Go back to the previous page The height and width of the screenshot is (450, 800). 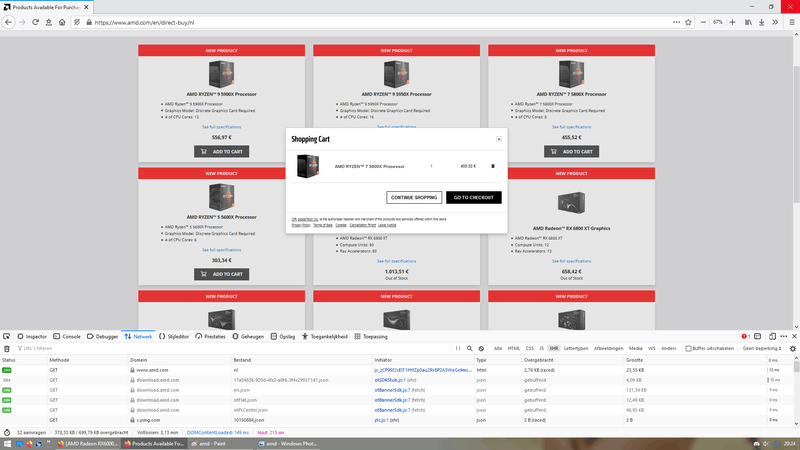point(8,22)
